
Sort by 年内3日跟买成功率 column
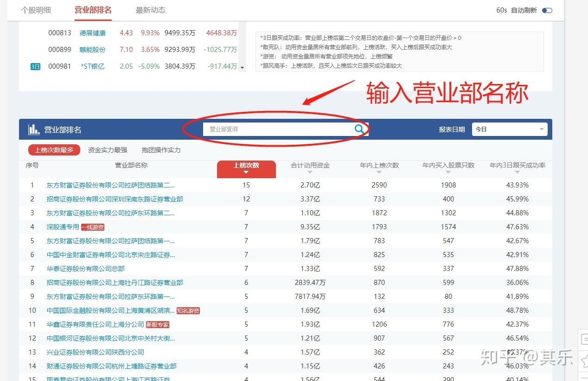tap(518, 168)
